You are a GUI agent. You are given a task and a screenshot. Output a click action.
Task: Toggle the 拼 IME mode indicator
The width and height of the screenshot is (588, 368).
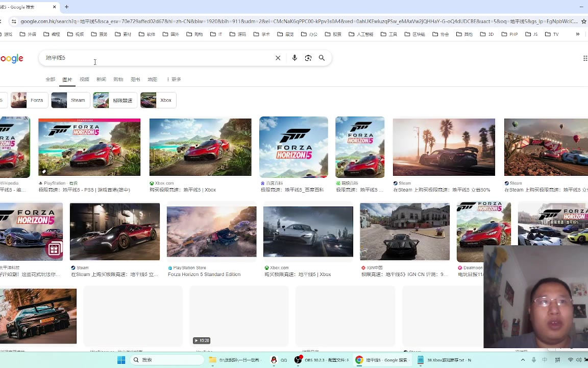click(x=557, y=360)
